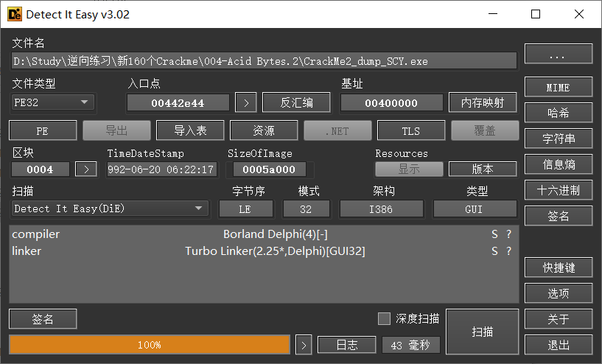Viewport: 602px width, 364px height.
Task: Click 退出 to exit the program
Action: point(559,345)
